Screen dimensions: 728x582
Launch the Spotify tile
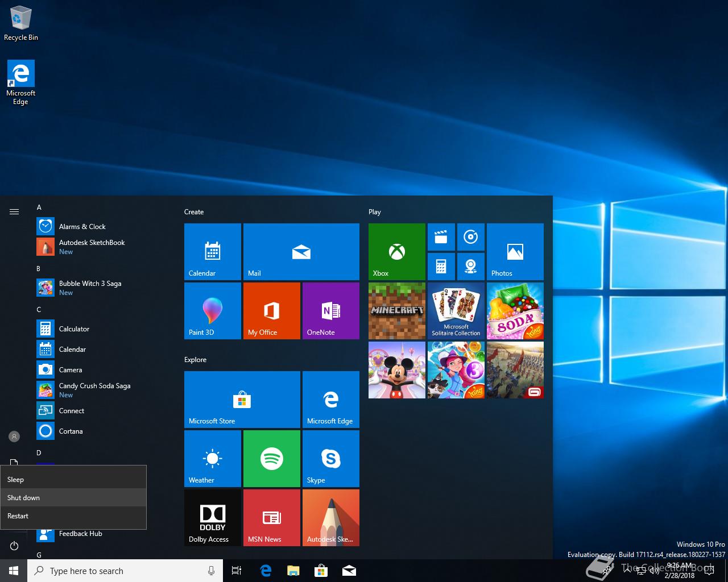tap(272, 459)
